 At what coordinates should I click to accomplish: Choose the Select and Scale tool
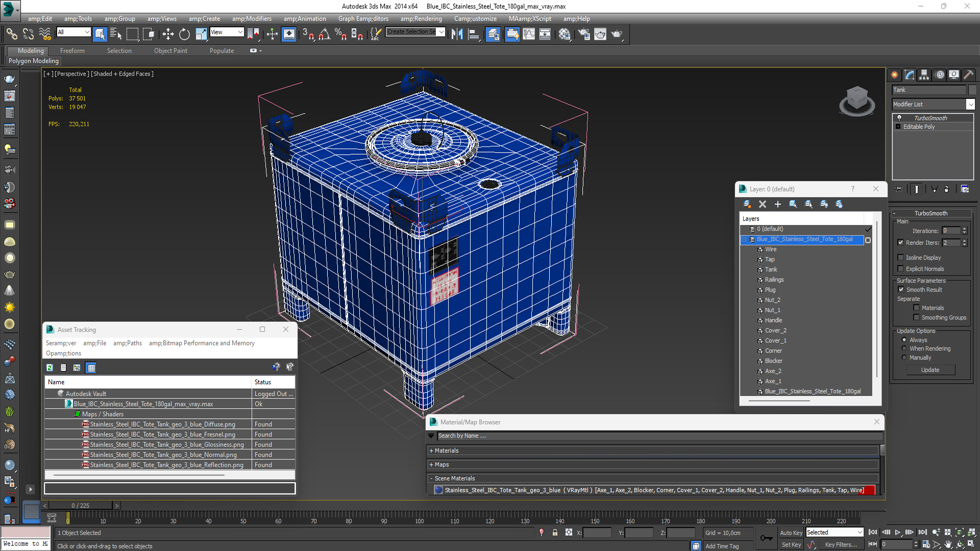201,34
